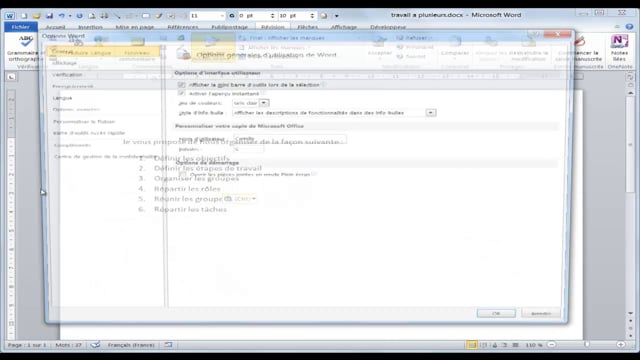640x360 pixels.
Task: Open the Publipostage ribbon tab
Action: click(229, 27)
